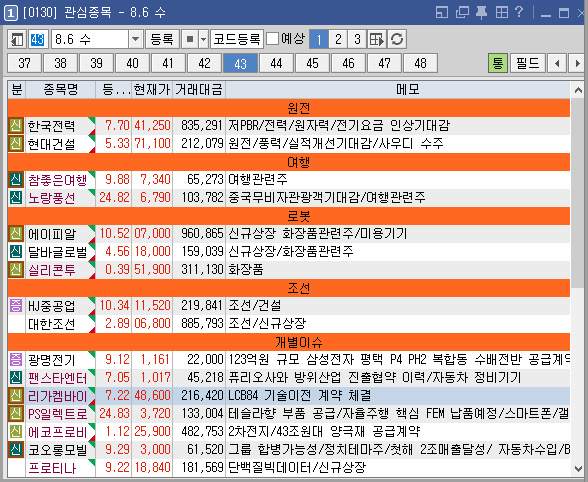Enable the 예상 checkbox
The width and height of the screenshot is (588, 482).
pyautogui.click(x=273, y=38)
